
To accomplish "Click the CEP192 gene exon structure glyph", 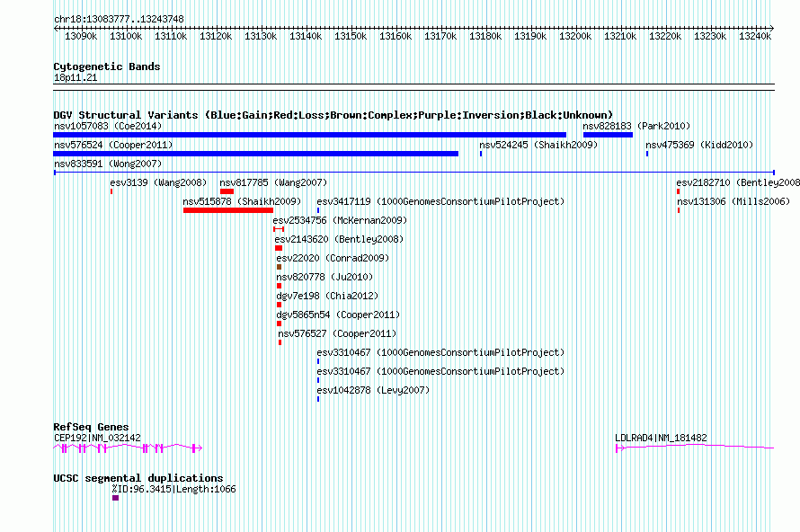I will click(128, 448).
